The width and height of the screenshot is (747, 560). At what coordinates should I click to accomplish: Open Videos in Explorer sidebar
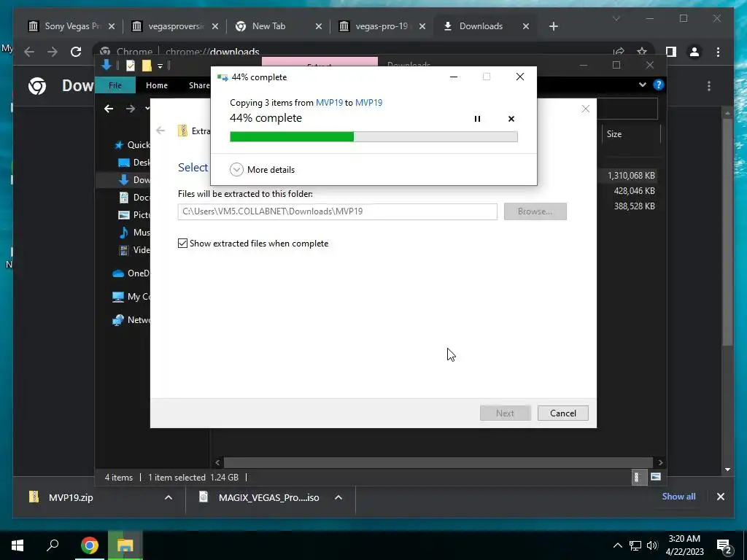[134, 249]
